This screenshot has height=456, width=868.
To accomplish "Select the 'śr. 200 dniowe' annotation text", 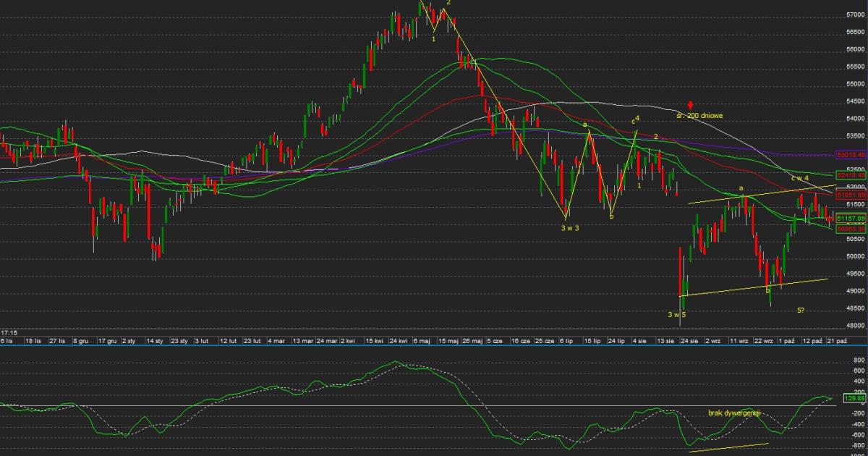I will point(699,116).
